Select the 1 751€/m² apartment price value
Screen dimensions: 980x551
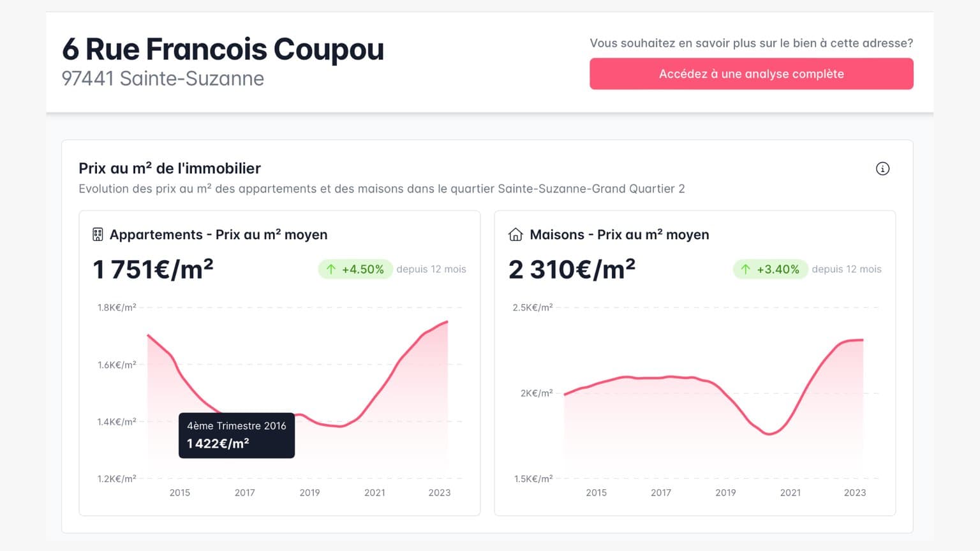[x=153, y=268]
